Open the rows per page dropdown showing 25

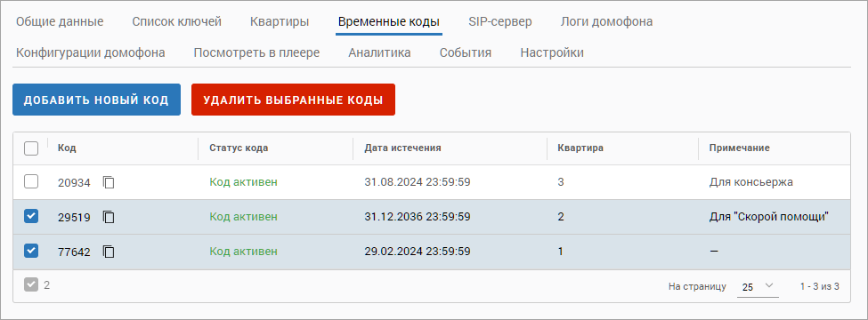pos(758,287)
